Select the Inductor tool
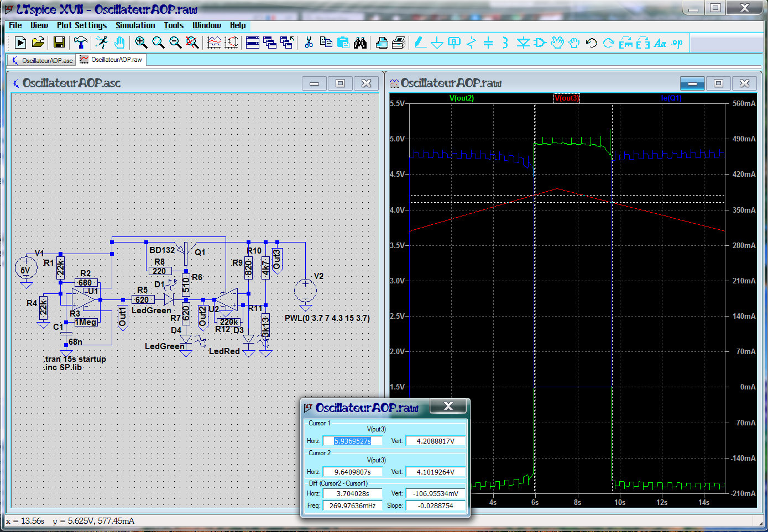Image resolution: width=768 pixels, height=532 pixels. click(505, 43)
